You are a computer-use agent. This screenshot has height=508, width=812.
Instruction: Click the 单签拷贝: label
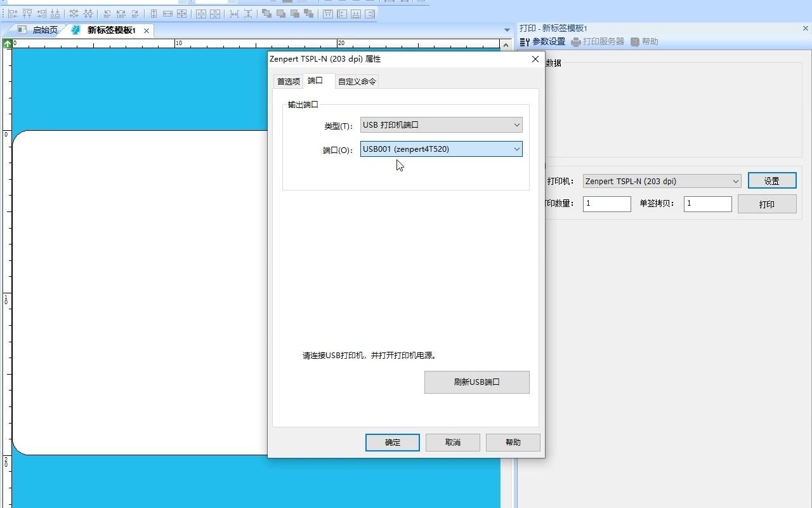(657, 204)
